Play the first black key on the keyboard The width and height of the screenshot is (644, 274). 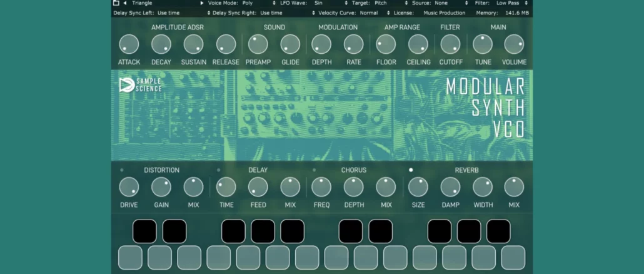[x=144, y=231]
